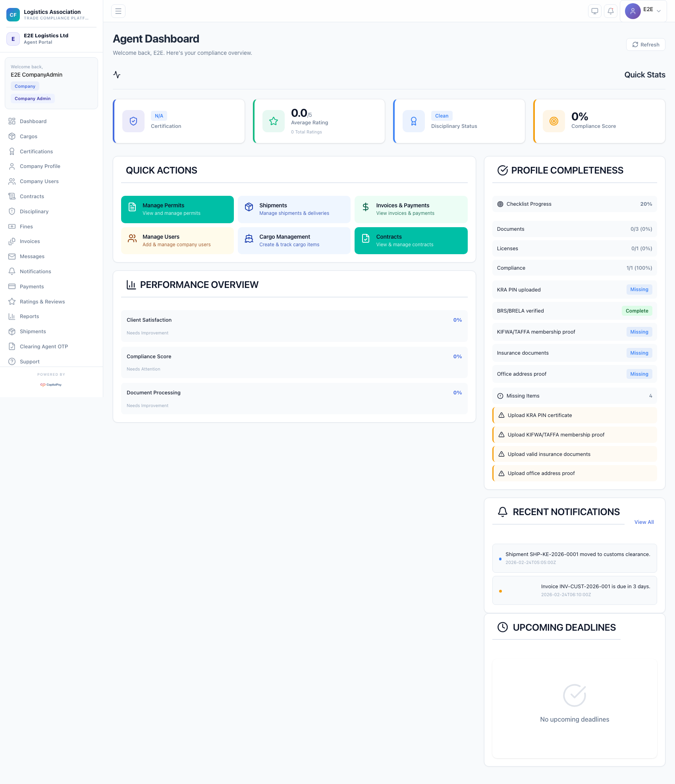Viewport: 675px width, 784px height.
Task: Click the notifications bell icon in header
Action: coord(610,11)
